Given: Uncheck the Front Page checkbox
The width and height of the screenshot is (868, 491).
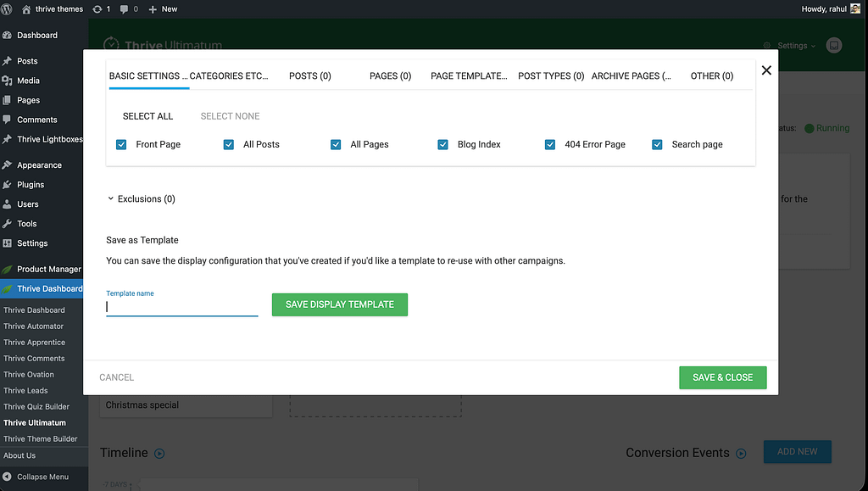Looking at the screenshot, I should click(x=121, y=145).
